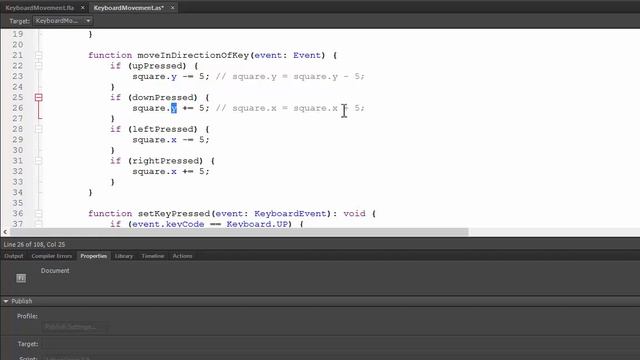Collapse the setKeyPressed function fold marker
This screenshot has height=360, width=640.
38,213
